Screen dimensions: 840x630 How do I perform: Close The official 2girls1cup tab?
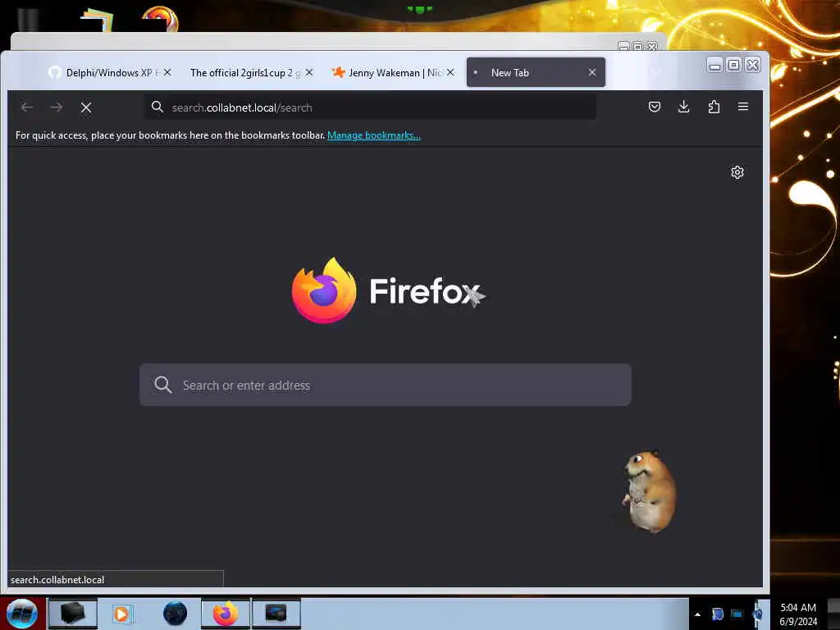click(309, 72)
